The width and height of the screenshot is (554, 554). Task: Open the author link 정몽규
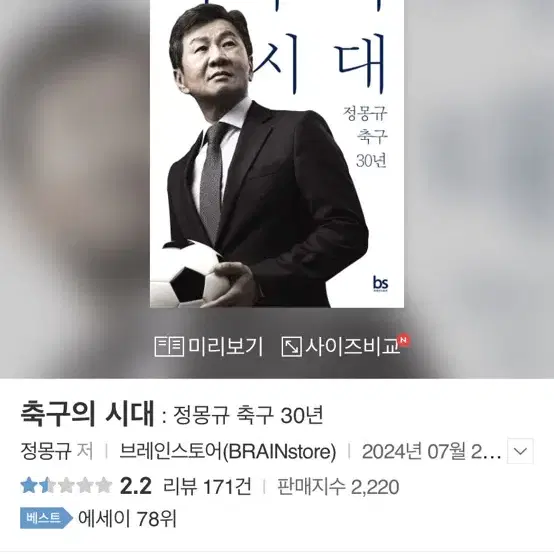[x=46, y=451]
